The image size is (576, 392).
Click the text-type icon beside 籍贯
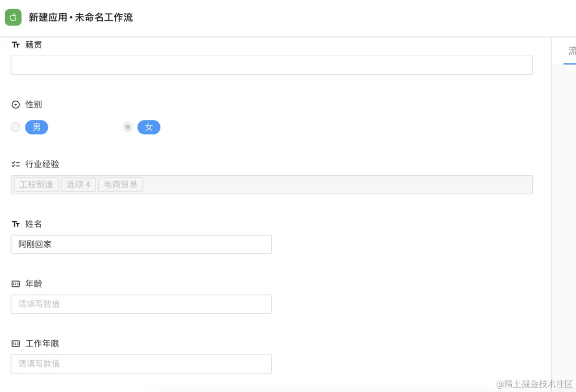coord(16,45)
